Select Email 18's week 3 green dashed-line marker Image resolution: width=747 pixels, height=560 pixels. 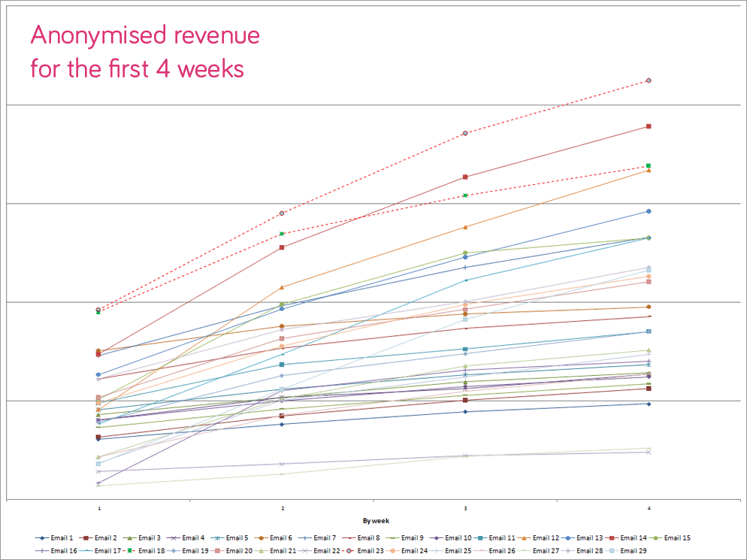coord(465,195)
